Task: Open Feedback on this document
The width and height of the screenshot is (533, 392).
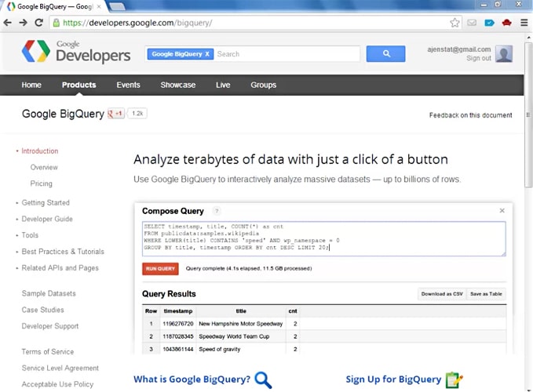Action: 470,115
